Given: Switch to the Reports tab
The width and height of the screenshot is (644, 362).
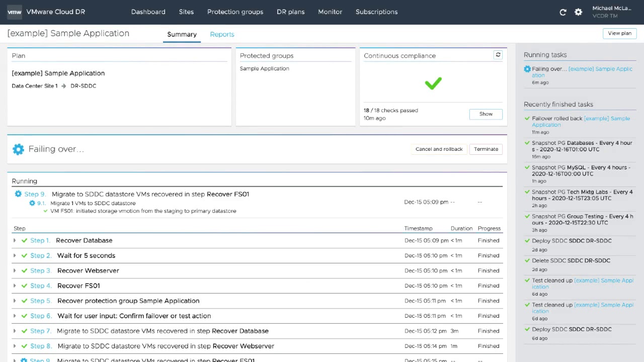Looking at the screenshot, I should click(x=222, y=34).
